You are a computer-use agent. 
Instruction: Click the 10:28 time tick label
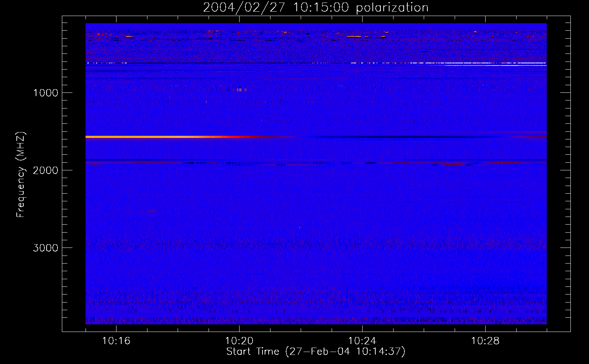coord(485,341)
